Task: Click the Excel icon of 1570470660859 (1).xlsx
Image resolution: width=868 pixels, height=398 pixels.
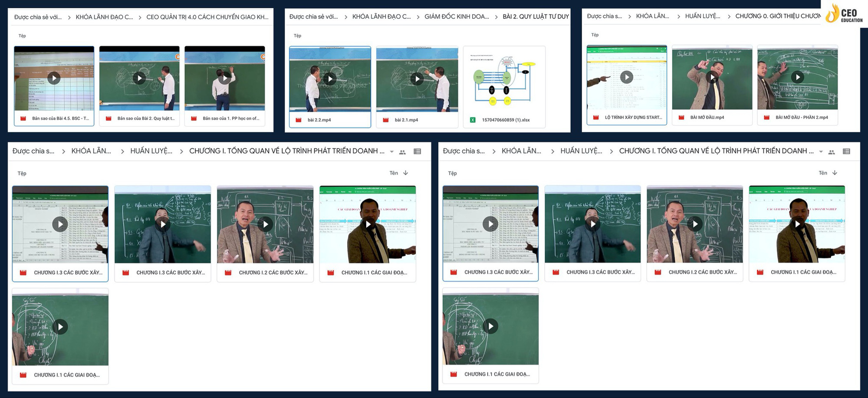Action: (x=473, y=120)
